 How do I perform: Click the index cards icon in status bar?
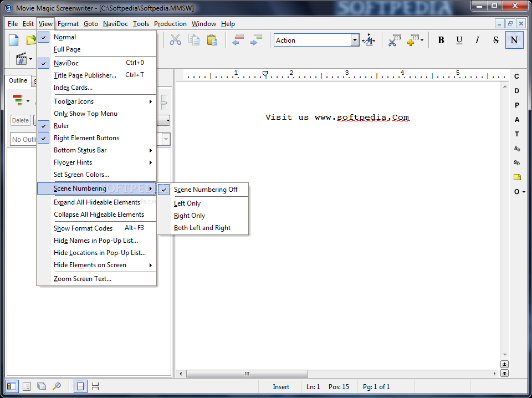coord(42,386)
